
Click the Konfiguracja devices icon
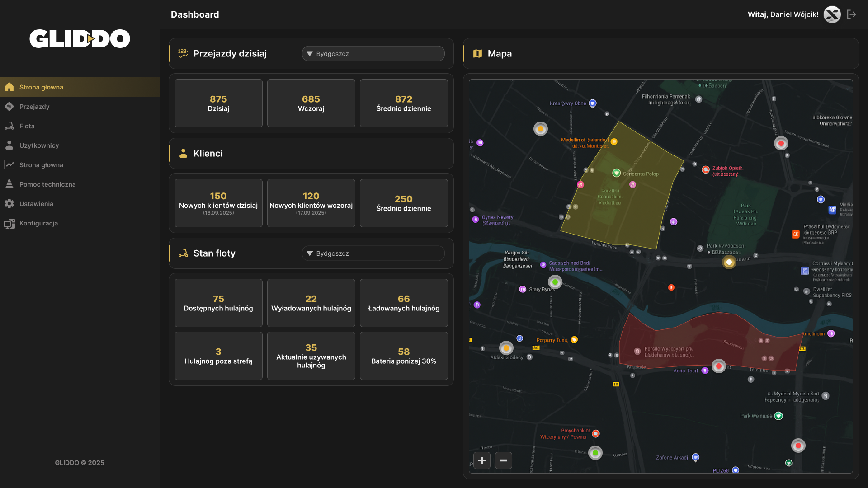pyautogui.click(x=9, y=223)
